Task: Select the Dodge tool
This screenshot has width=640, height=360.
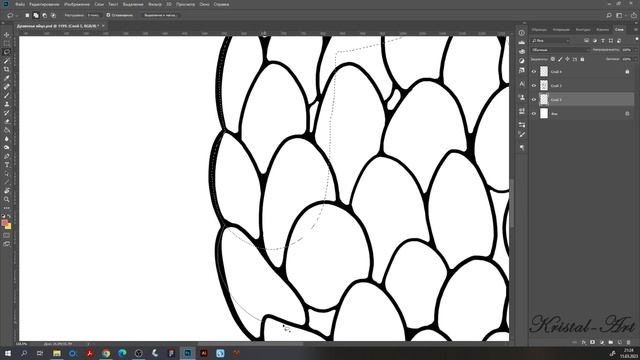Action: coord(7,147)
